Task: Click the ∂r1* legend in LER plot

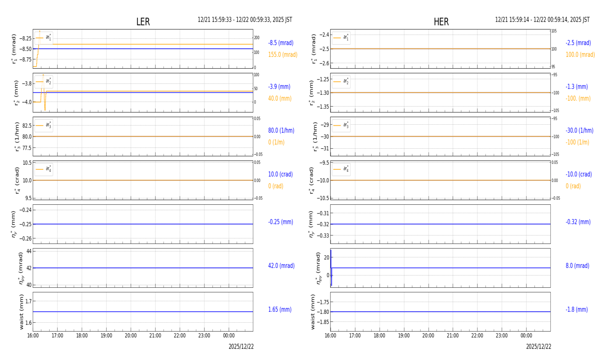Action: coord(43,37)
